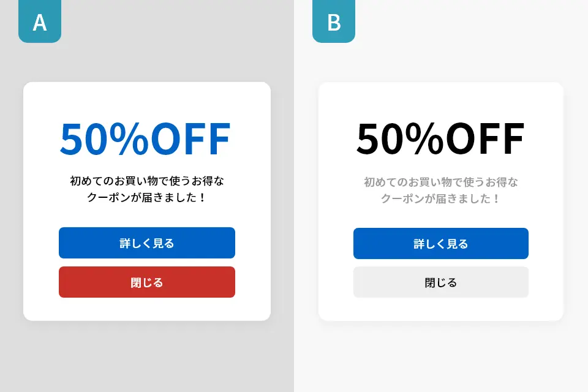Click the black 50%OFF heading in design B

coord(441,140)
